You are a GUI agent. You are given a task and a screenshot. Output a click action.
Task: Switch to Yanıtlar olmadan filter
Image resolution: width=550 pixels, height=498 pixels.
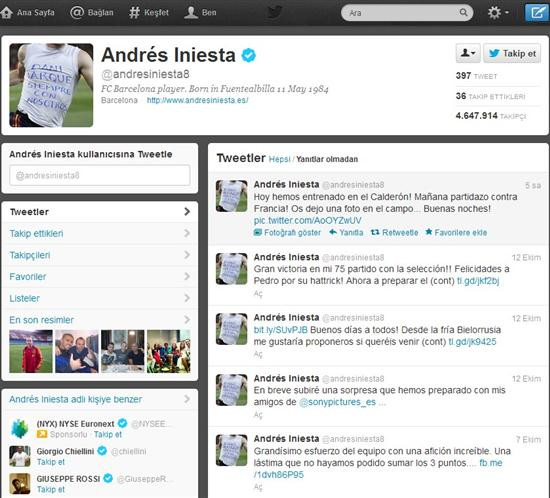327,159
